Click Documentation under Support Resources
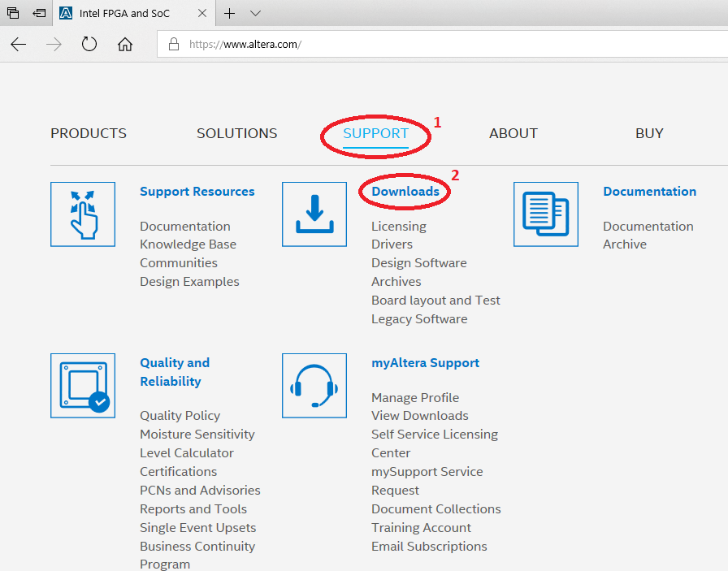The width and height of the screenshot is (728, 571). pos(184,226)
